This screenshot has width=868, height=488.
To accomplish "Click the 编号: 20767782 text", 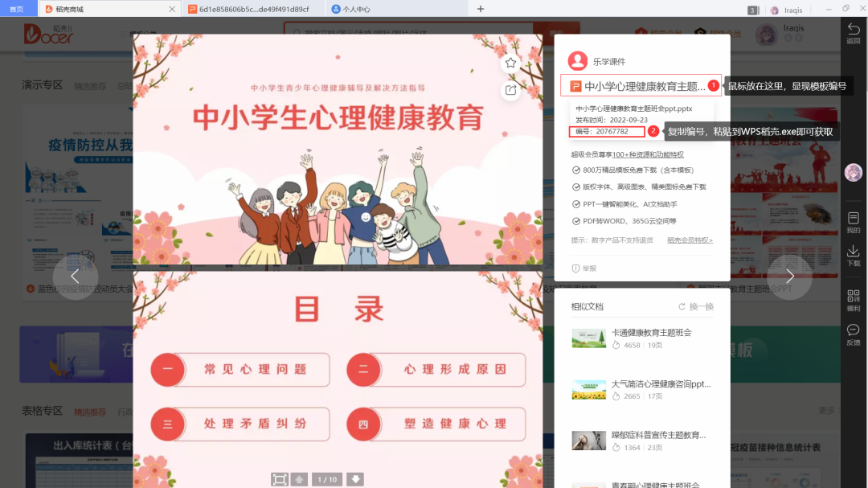I will point(602,131).
